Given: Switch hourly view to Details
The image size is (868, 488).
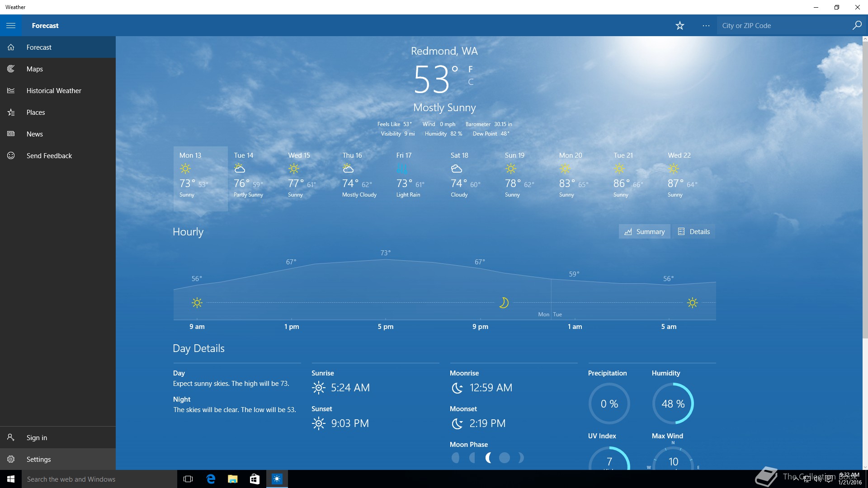Looking at the screenshot, I should [693, 231].
